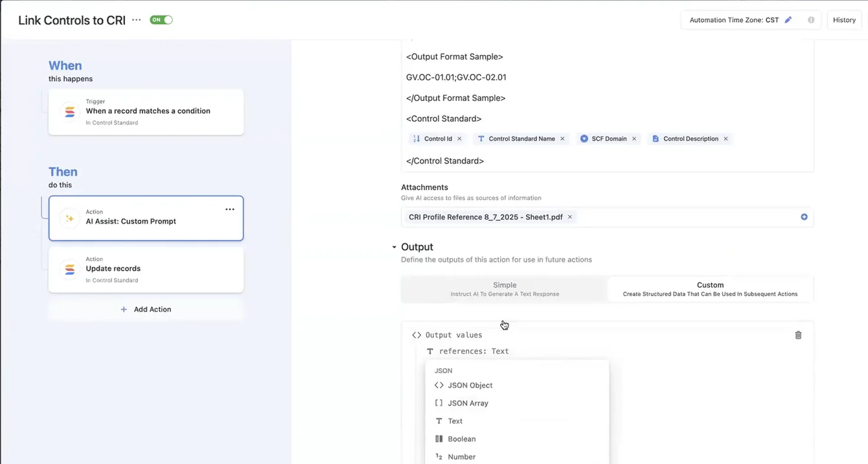Toggle the automation ON switch
The image size is (868, 464).
click(x=161, y=20)
